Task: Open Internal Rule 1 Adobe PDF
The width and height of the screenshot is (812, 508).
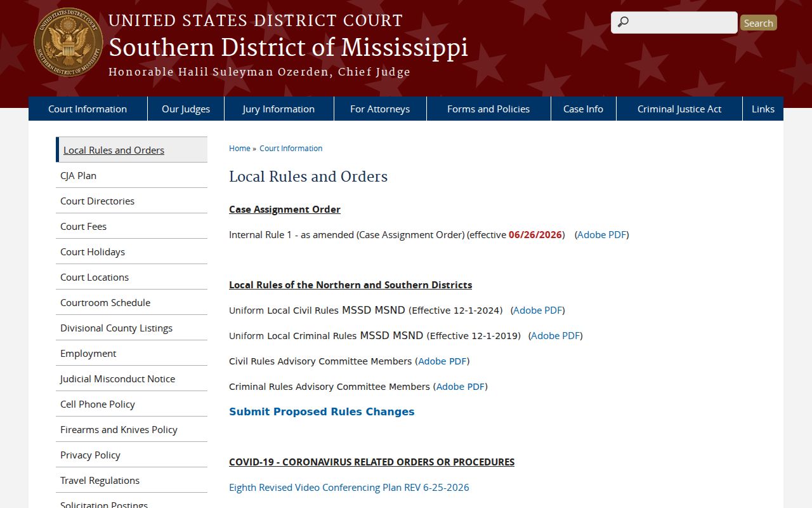Action: (602, 234)
